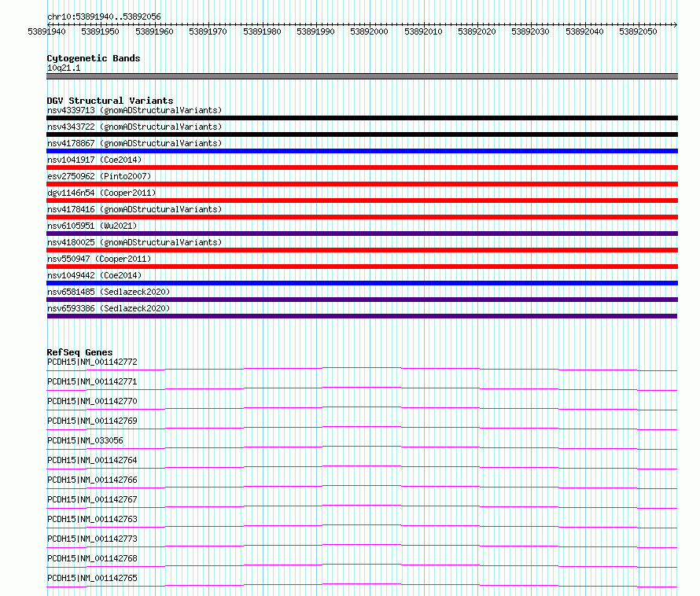Open variant nsv4343722 label

[x=134, y=127]
